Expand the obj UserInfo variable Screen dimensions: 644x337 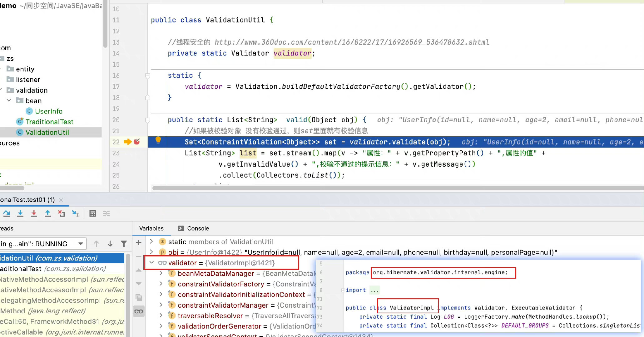[x=151, y=252]
